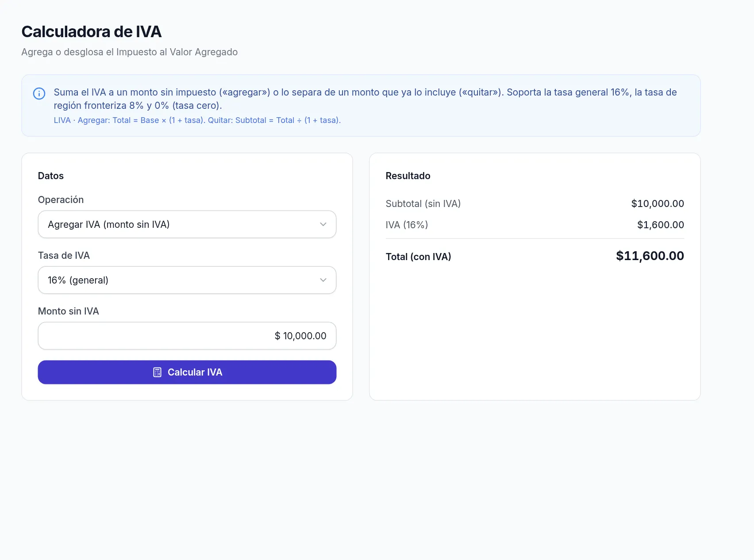Click the subtitle Agrega o desglosa el Impuesto
754x560 pixels.
[130, 52]
